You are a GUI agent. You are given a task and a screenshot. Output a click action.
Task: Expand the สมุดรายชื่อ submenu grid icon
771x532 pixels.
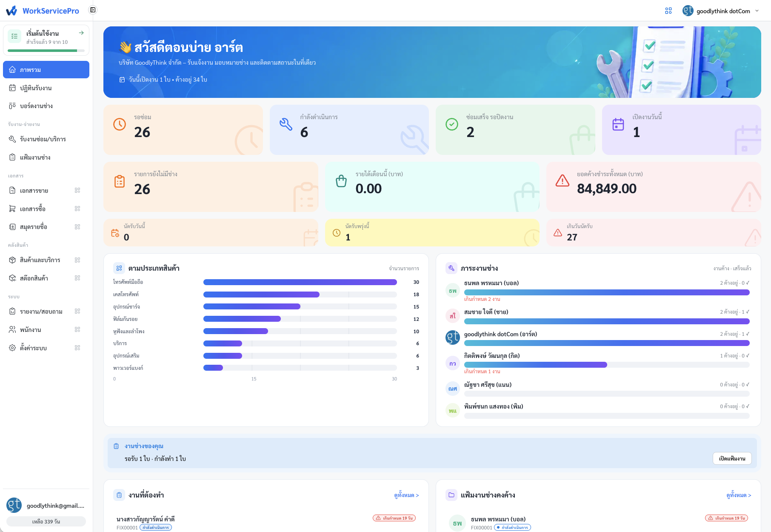click(x=77, y=227)
